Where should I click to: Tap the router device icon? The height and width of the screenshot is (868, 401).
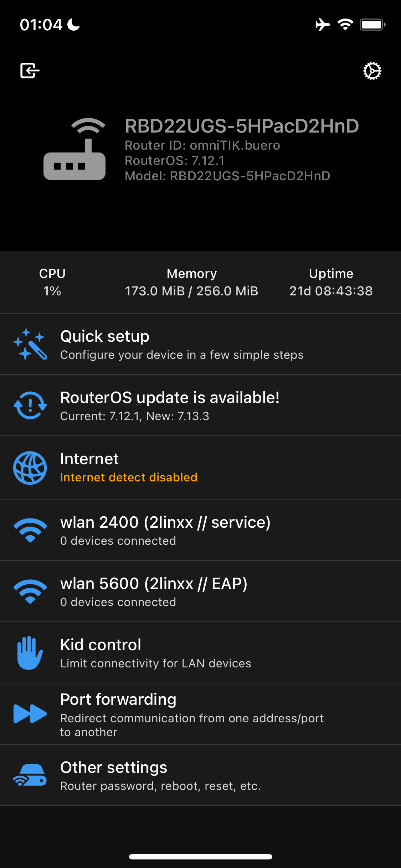coord(74,149)
